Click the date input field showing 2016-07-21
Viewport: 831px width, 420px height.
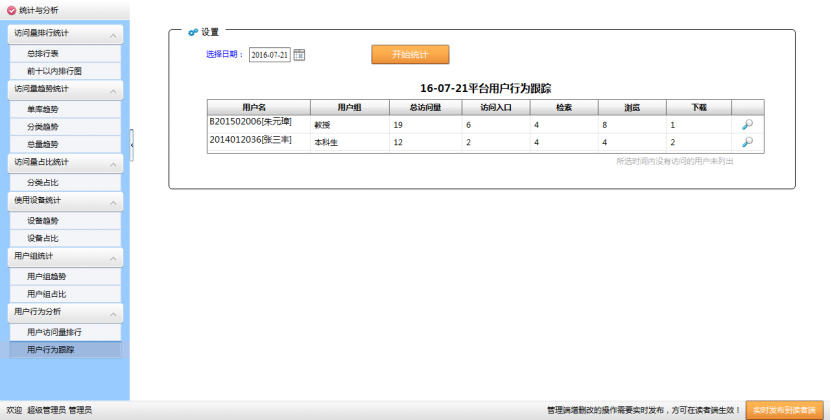[x=269, y=55]
